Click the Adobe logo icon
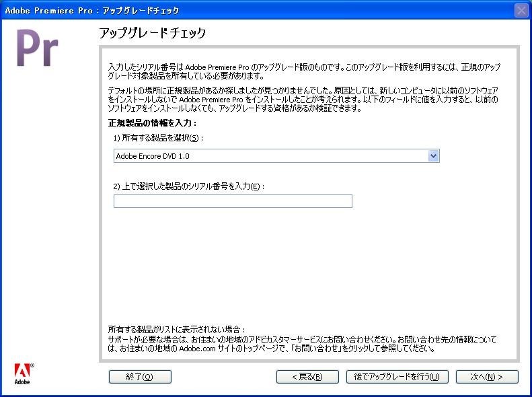This screenshot has height=397, width=532. pyautogui.click(x=24, y=374)
